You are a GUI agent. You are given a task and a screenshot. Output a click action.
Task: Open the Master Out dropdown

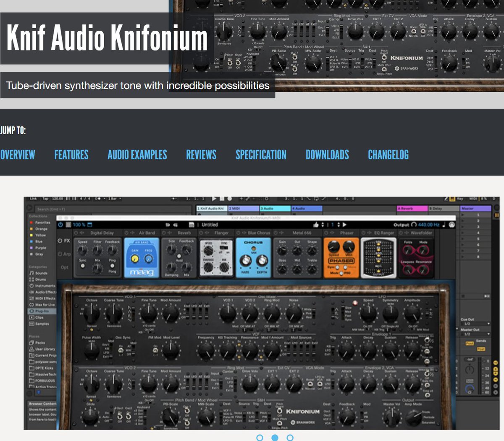pos(475,334)
